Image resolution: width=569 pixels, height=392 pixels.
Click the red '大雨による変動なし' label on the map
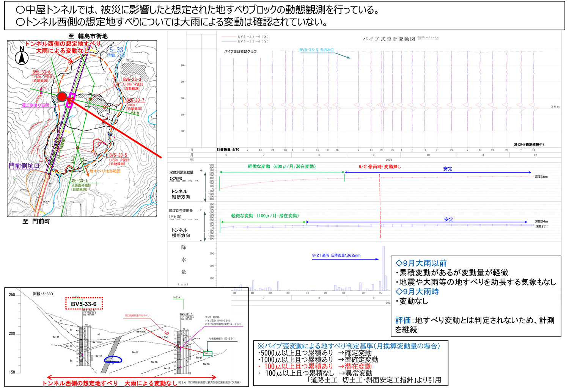[x=62, y=50]
